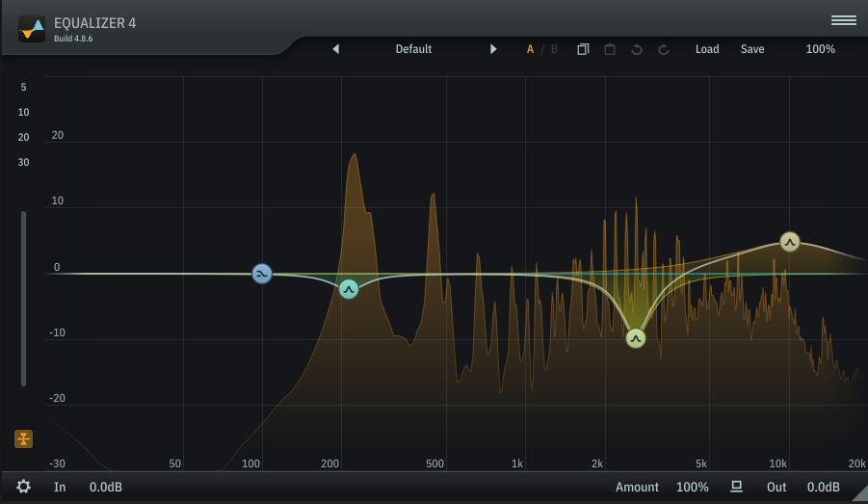Viewport: 868px width, 504px height.
Task: Undo the last change
Action: point(637,49)
